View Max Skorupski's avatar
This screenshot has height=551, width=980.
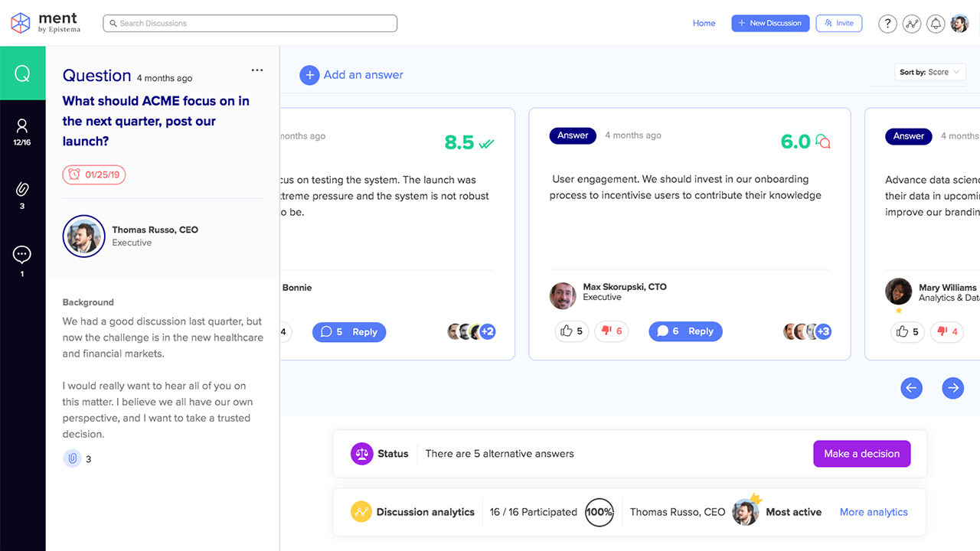click(x=563, y=295)
